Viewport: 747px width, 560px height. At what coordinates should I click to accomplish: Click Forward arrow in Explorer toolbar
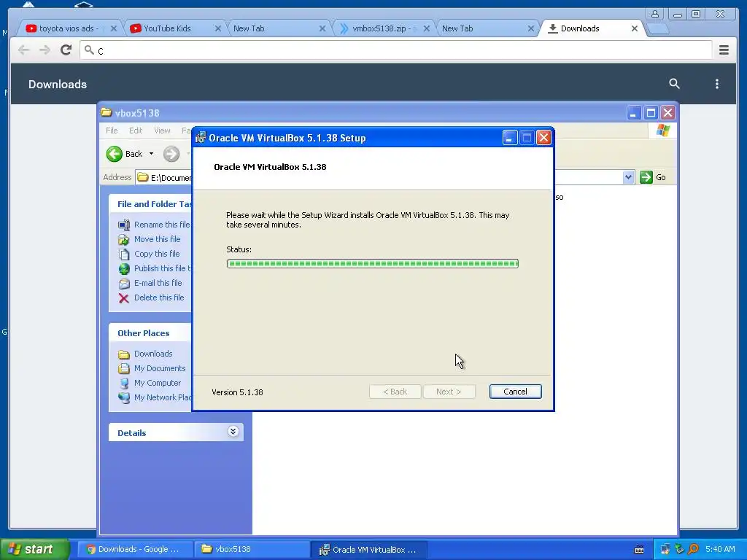pos(171,154)
